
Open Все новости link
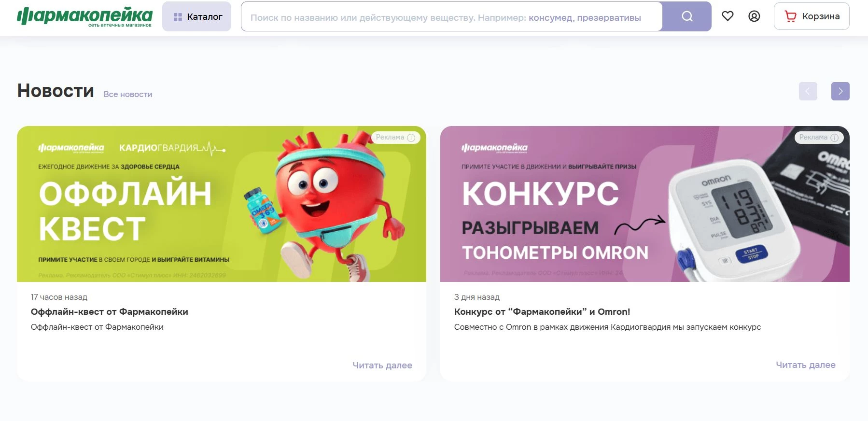click(x=128, y=94)
